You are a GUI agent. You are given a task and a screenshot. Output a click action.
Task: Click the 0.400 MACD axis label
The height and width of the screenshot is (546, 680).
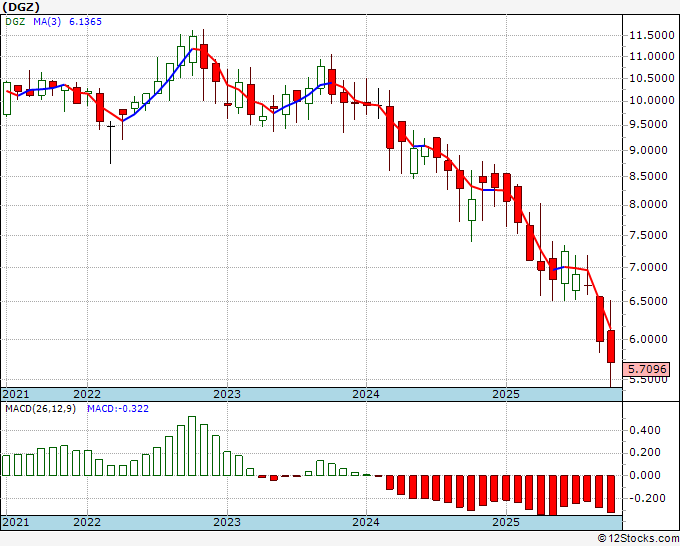click(645, 430)
